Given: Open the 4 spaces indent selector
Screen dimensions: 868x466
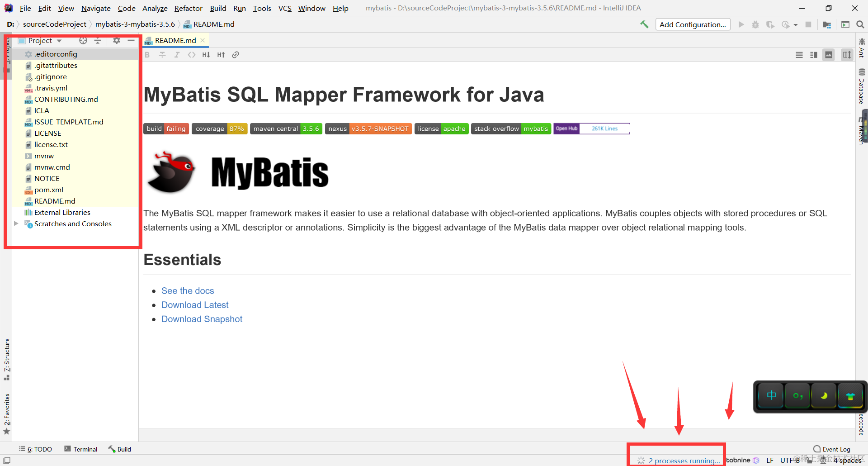Looking at the screenshot, I should point(847,461).
